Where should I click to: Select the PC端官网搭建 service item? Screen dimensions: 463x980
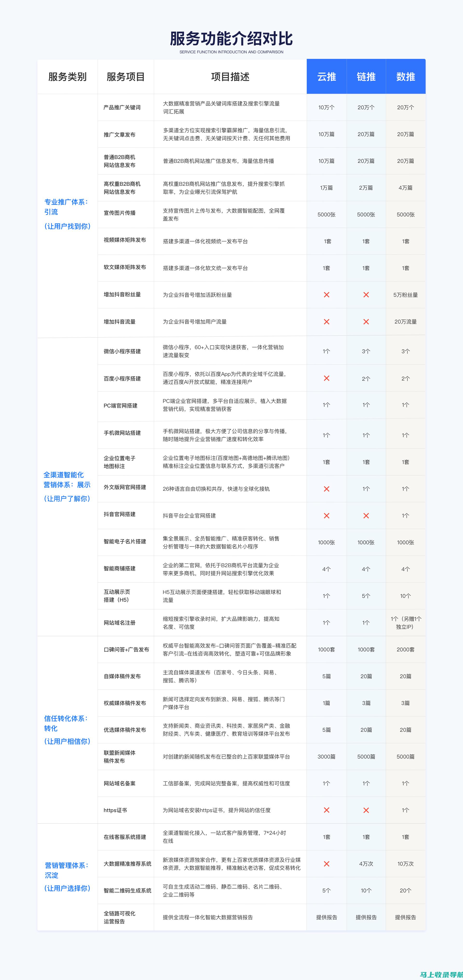121,406
